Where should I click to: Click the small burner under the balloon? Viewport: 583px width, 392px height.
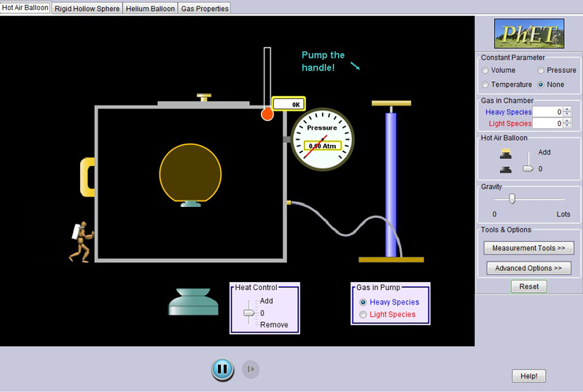[191, 204]
